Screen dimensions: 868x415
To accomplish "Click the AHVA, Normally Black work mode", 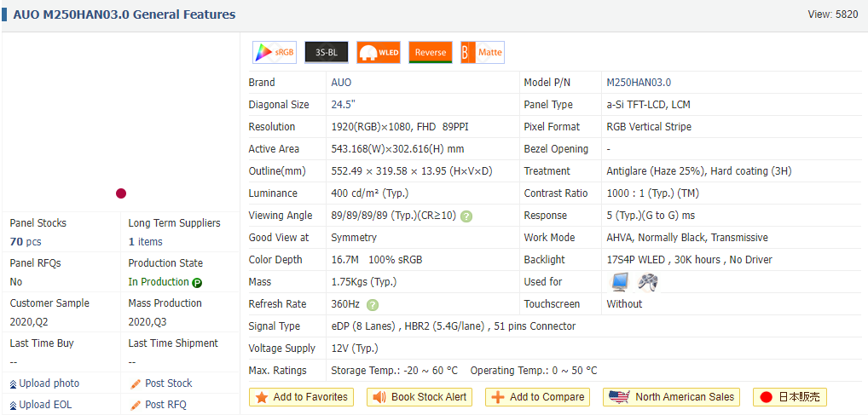I will (687, 238).
